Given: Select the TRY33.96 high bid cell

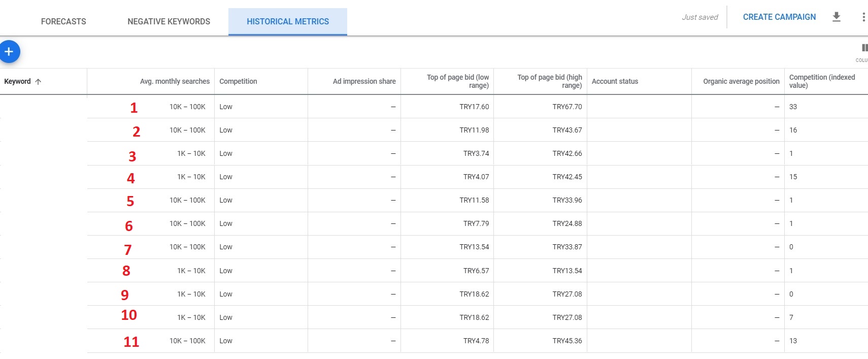Looking at the screenshot, I should click(x=567, y=200).
